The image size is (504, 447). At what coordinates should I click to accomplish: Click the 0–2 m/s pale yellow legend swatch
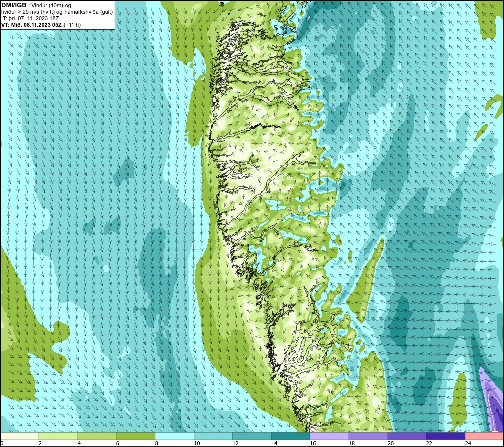pyautogui.click(x=20, y=436)
